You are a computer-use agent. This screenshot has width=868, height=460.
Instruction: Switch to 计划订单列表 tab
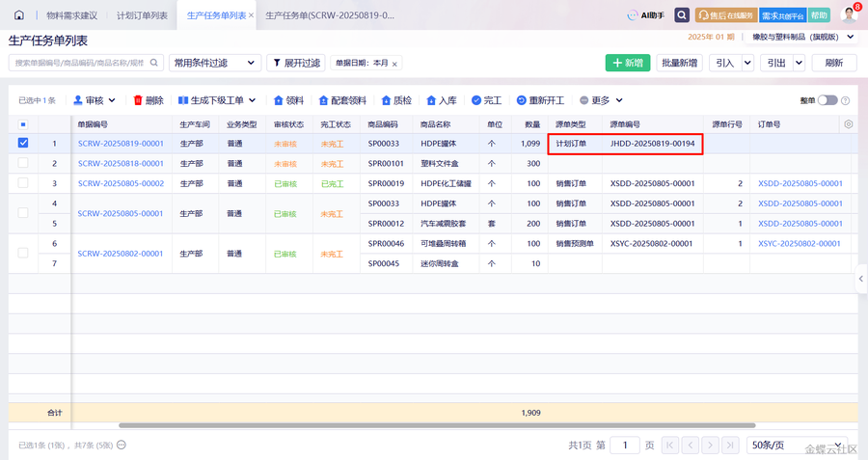(x=143, y=15)
